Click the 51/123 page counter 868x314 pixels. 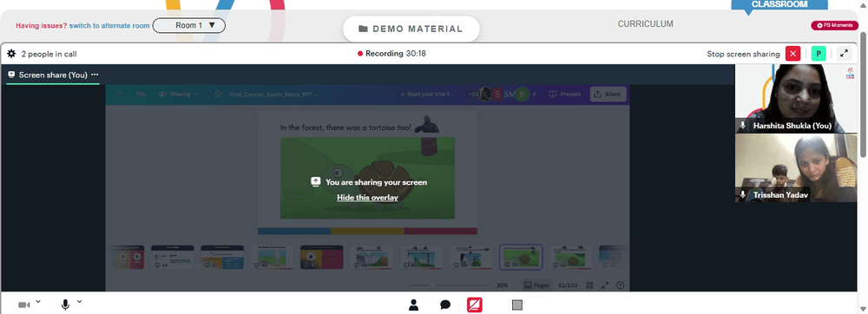click(569, 285)
